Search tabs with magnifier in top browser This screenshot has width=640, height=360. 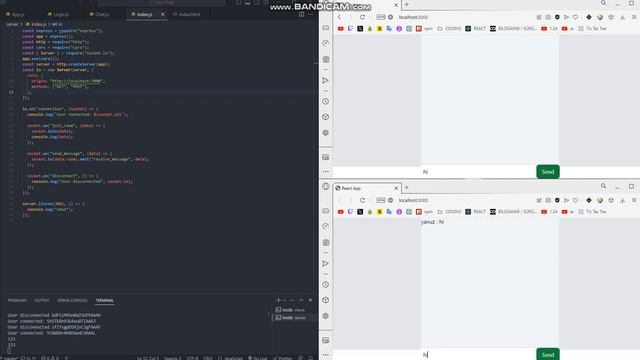[x=603, y=3]
